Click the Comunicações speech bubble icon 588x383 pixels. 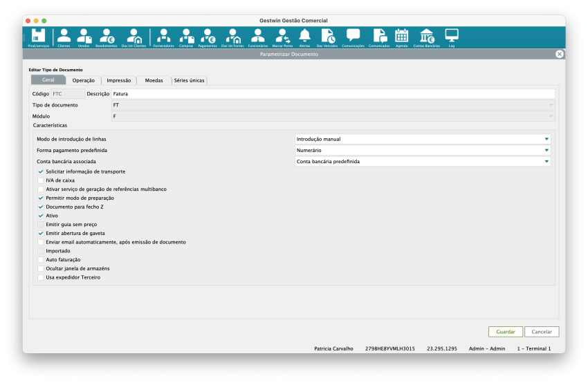pyautogui.click(x=353, y=37)
